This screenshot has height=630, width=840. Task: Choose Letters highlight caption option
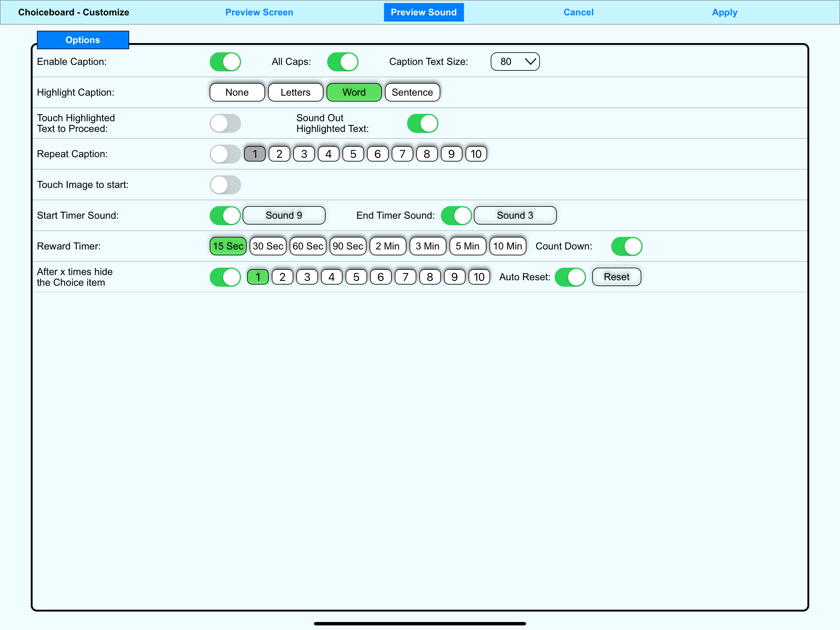click(295, 92)
